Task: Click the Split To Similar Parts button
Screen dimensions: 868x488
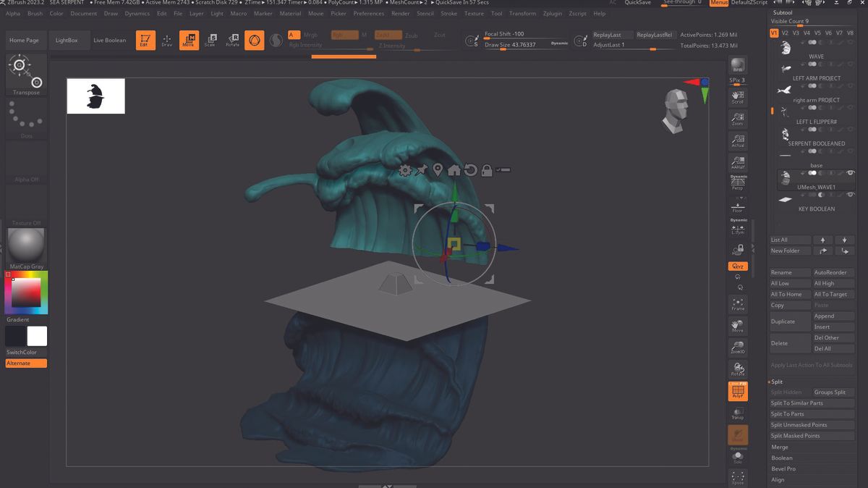Action: coord(812,403)
